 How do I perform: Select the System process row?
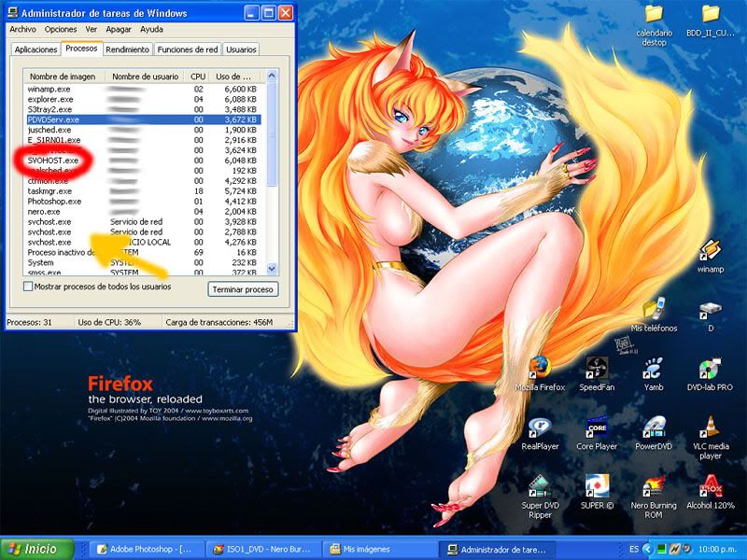(144, 263)
